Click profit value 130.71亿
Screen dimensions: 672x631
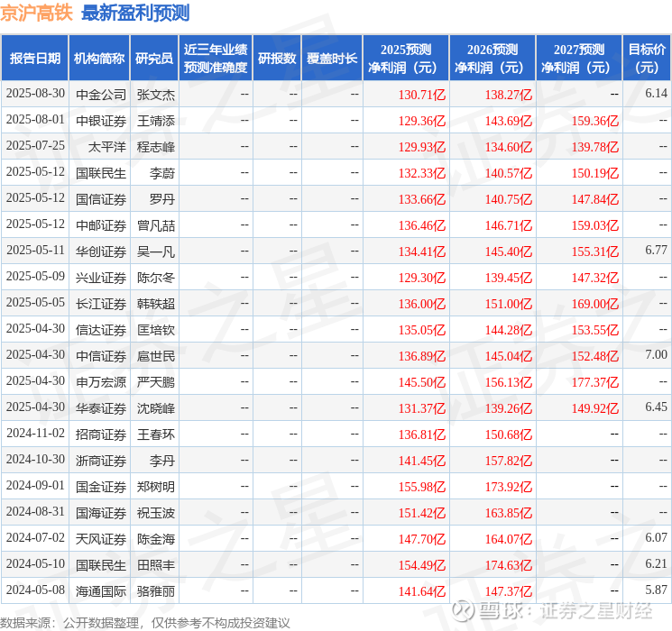click(x=422, y=95)
